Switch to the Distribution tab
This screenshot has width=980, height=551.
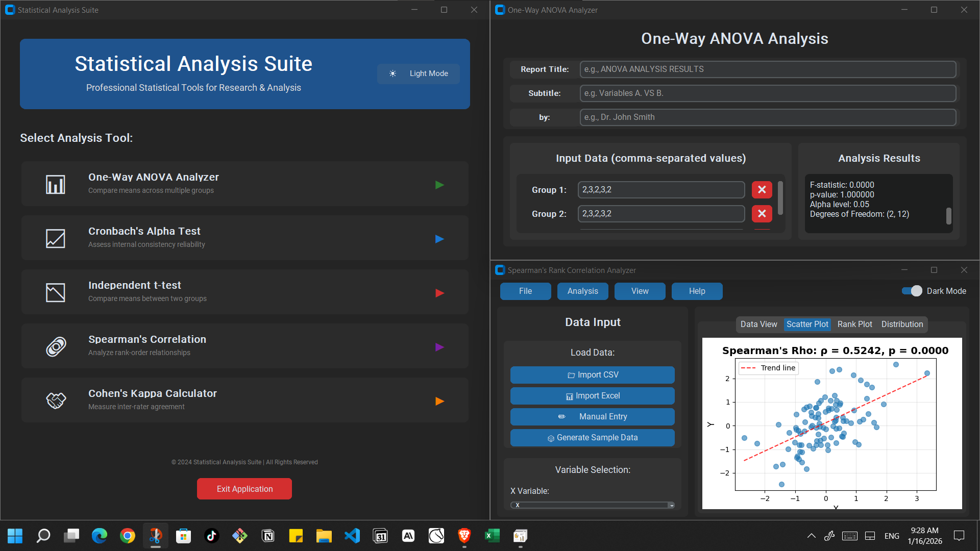pos(902,324)
